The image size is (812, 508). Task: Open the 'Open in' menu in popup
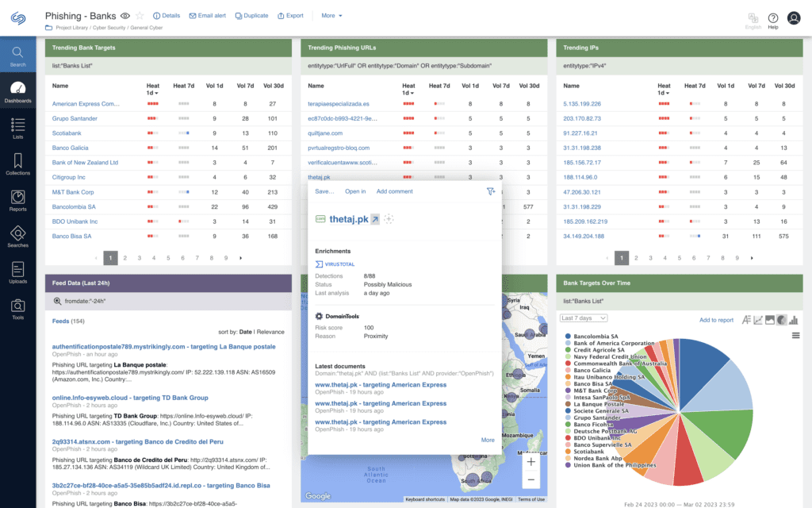pos(355,191)
